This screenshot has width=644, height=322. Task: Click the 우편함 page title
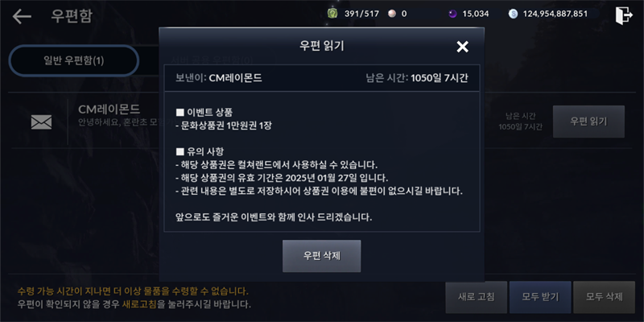(72, 16)
